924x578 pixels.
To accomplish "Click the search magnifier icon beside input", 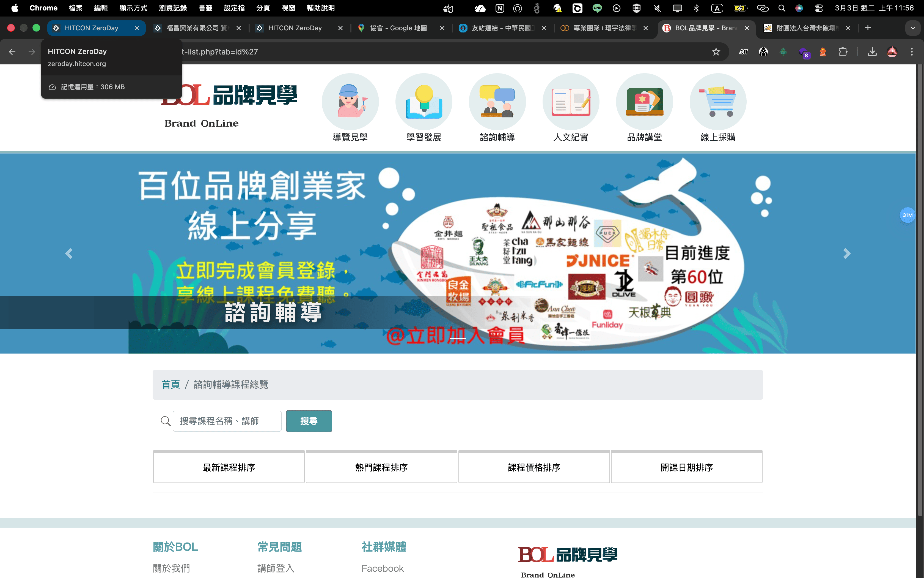I will click(x=165, y=421).
